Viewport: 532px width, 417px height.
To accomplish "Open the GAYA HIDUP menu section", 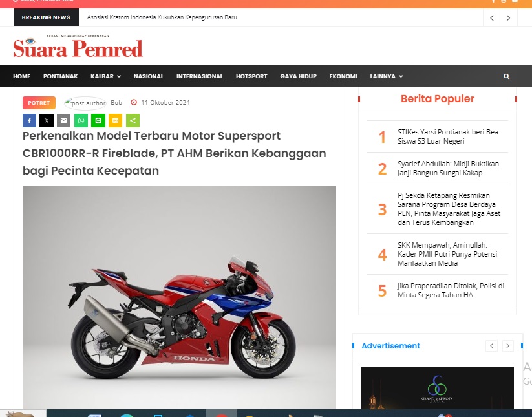I will point(298,76).
